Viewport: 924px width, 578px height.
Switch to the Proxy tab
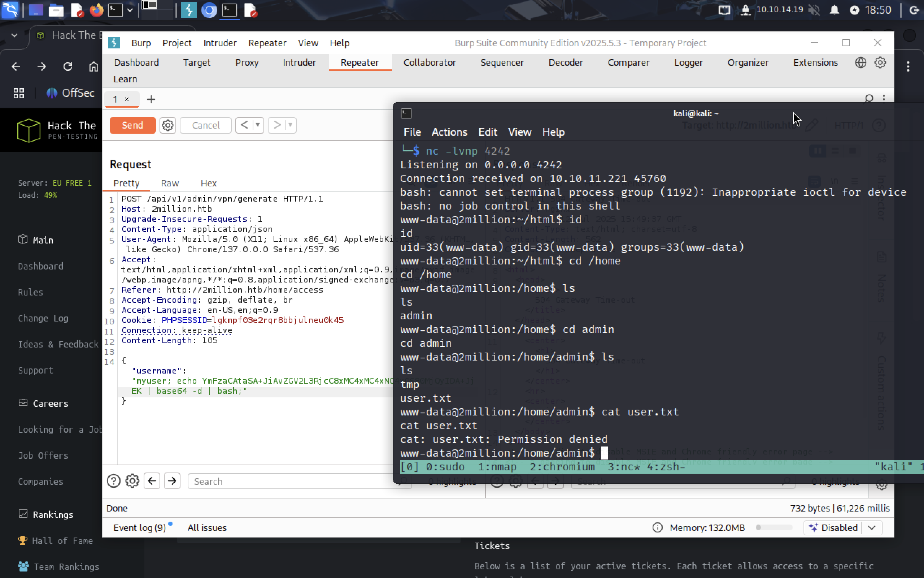click(247, 62)
